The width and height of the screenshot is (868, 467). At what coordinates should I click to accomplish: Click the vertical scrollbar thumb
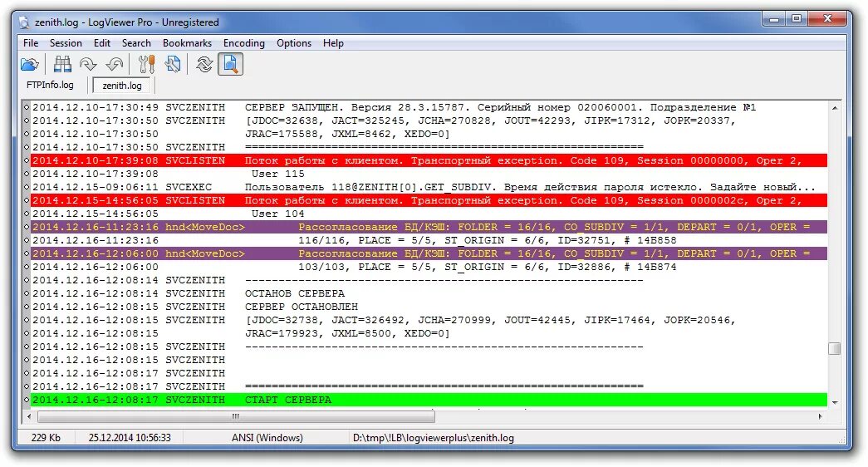click(835, 348)
